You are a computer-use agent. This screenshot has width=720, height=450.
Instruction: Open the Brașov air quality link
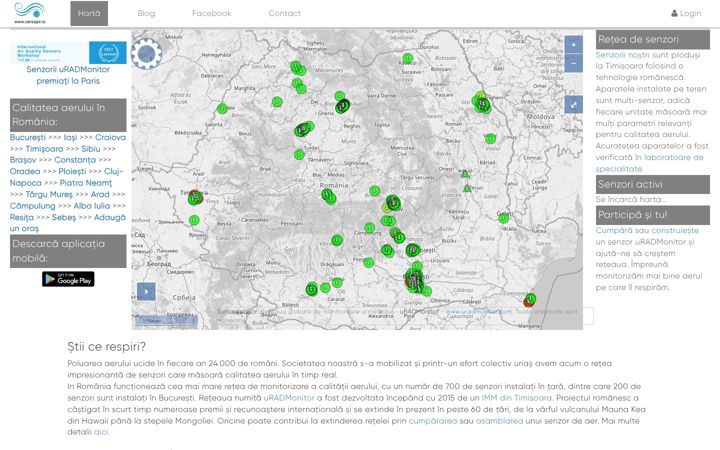click(x=23, y=160)
